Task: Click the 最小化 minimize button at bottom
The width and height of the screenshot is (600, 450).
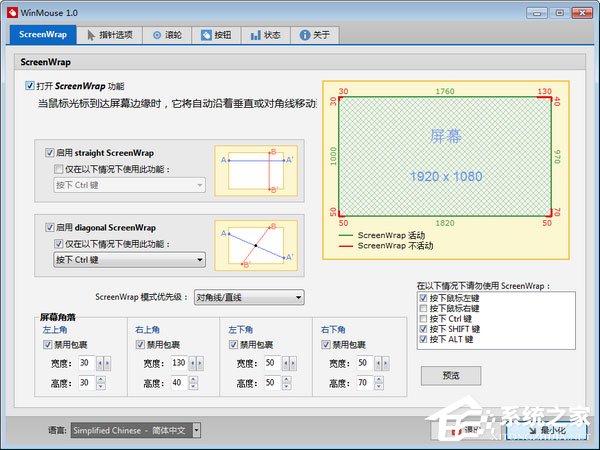Action: [x=547, y=430]
